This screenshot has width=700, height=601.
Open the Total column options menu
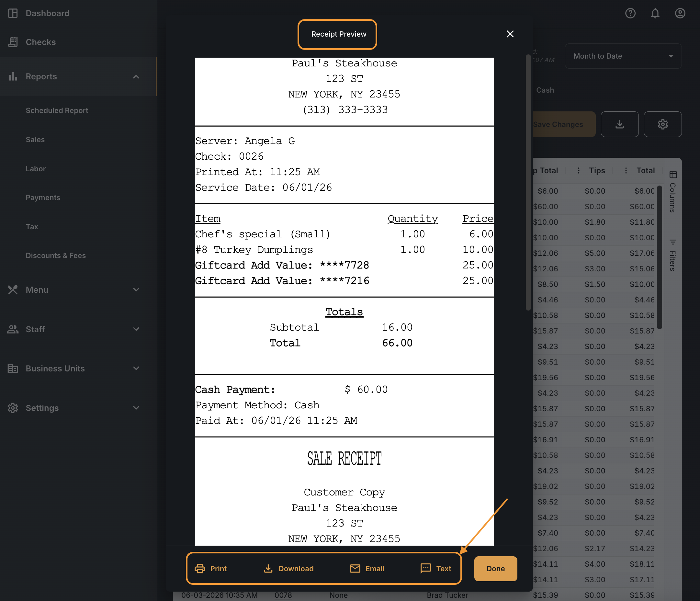626,171
